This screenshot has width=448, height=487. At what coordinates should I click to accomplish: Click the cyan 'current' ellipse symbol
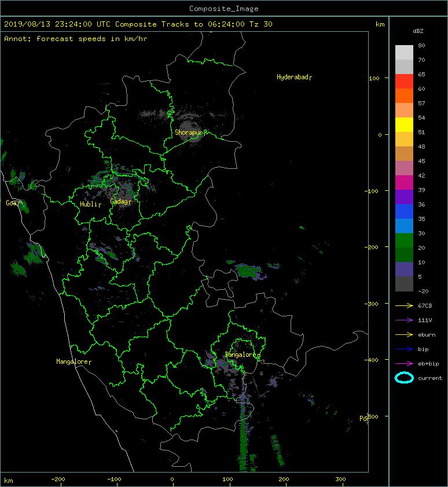(x=404, y=378)
